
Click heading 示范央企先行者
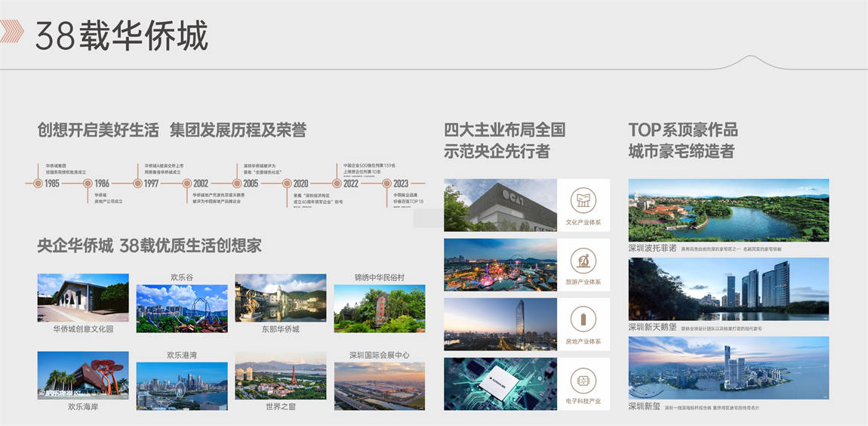click(x=497, y=151)
